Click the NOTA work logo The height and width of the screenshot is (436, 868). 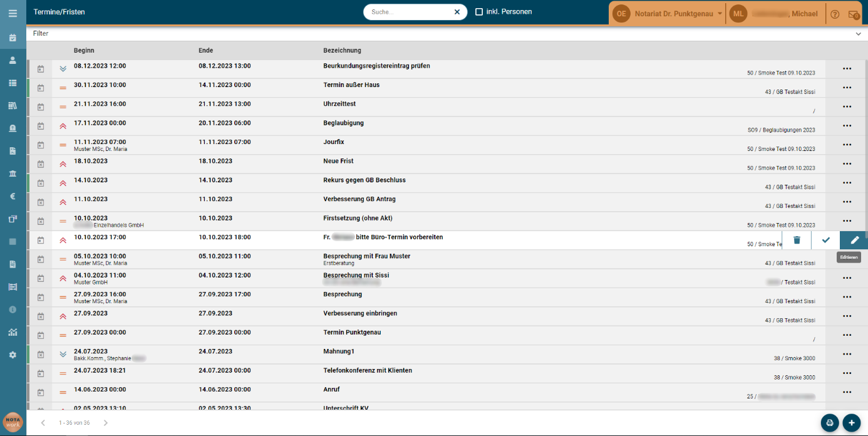(13, 422)
